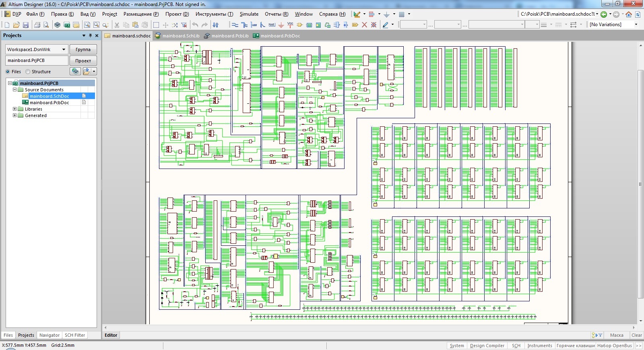The image size is (644, 350).
Task: Select the Files radio button
Action: [8, 72]
